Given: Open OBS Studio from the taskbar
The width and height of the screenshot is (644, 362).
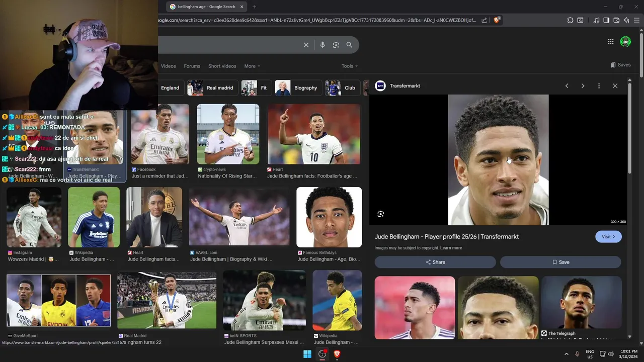Looking at the screenshot, I should pos(323,354).
